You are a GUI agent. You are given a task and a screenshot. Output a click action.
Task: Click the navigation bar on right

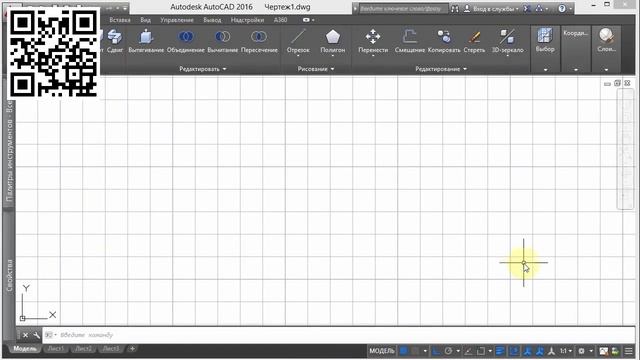click(625, 149)
